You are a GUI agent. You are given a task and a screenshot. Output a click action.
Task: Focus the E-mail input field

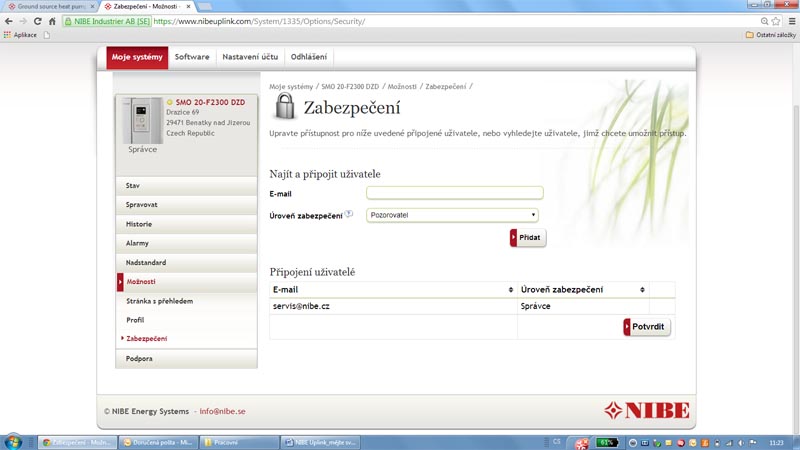[455, 193]
